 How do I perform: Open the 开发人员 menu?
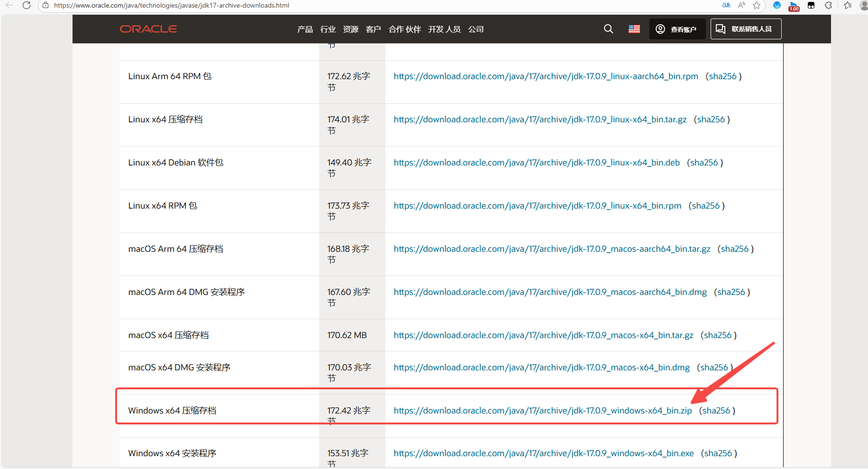[444, 29]
